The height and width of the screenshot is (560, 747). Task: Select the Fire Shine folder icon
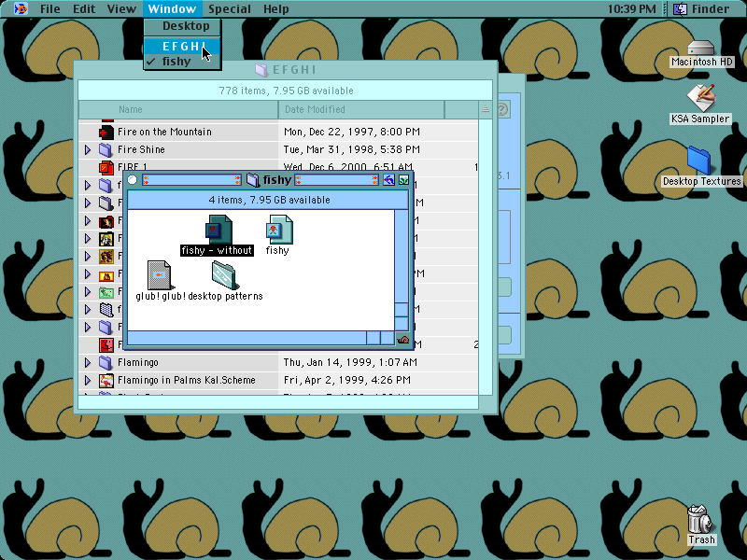(x=106, y=149)
